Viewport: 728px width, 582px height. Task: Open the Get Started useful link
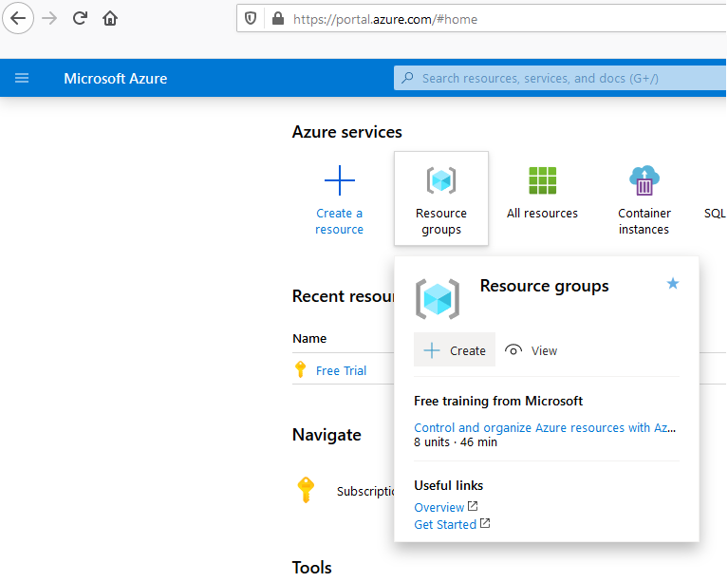(445, 524)
